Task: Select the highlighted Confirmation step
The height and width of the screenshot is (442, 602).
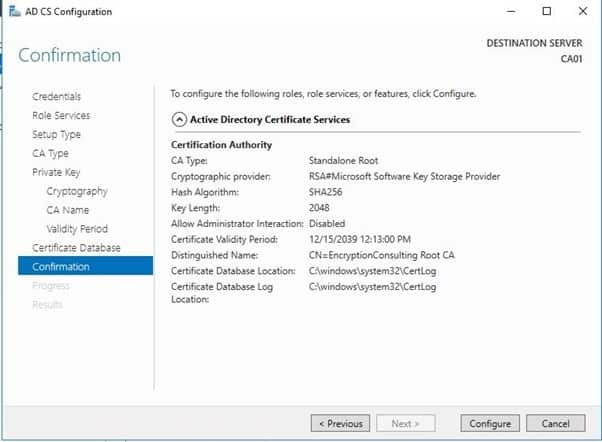Action: click(60, 267)
